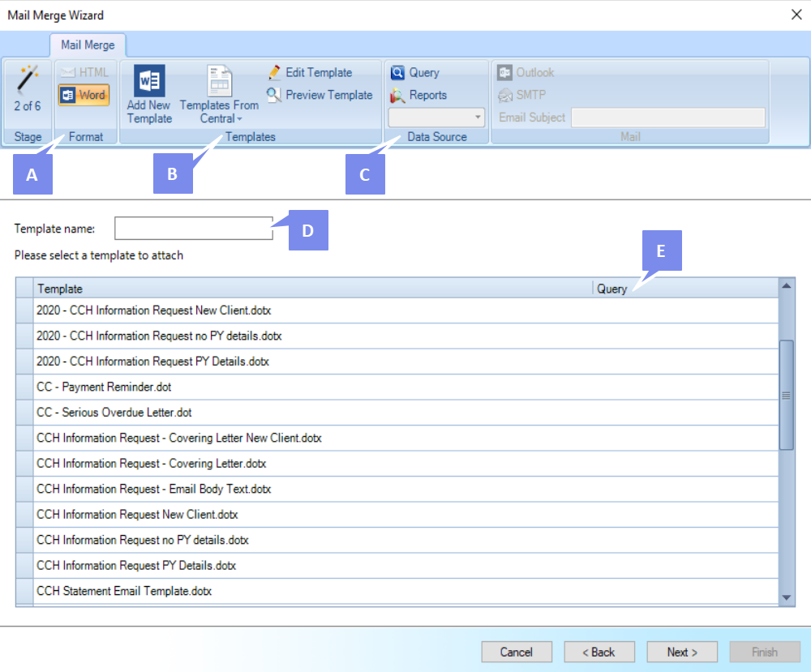Click the row selector beside CC - Payment Reminder.dot
811x672 pixels.
click(24, 387)
